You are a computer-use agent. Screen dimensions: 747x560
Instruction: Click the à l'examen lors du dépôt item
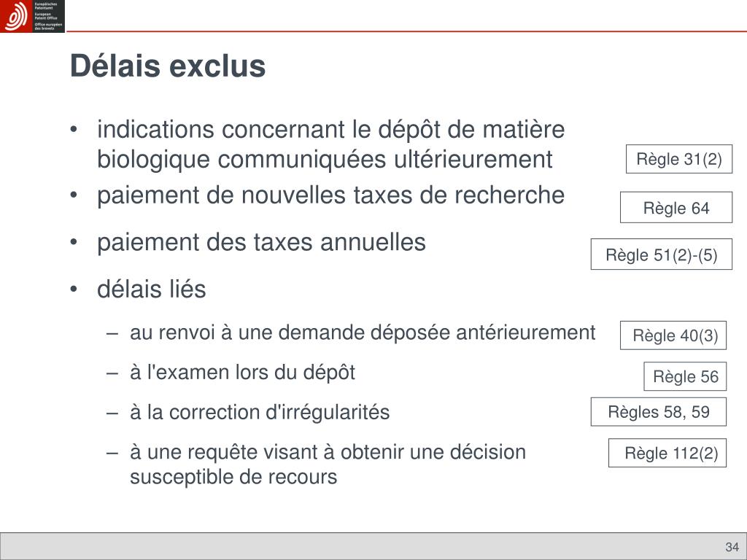(242, 373)
